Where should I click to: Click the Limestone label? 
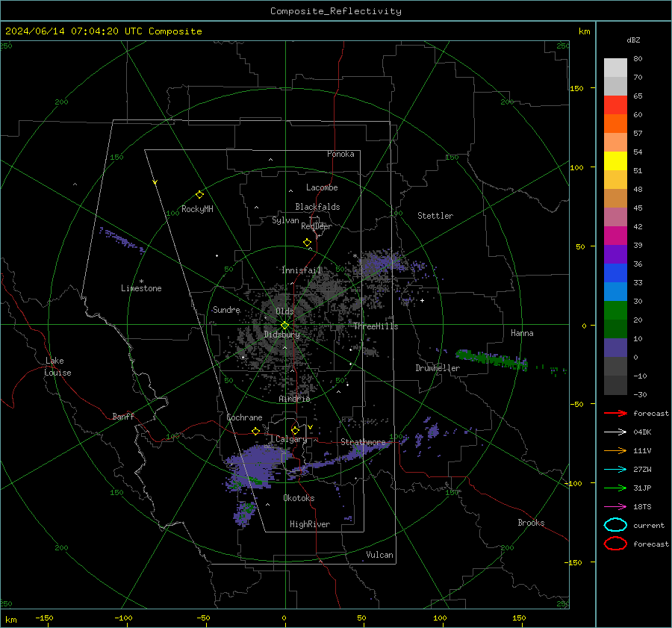(x=141, y=288)
